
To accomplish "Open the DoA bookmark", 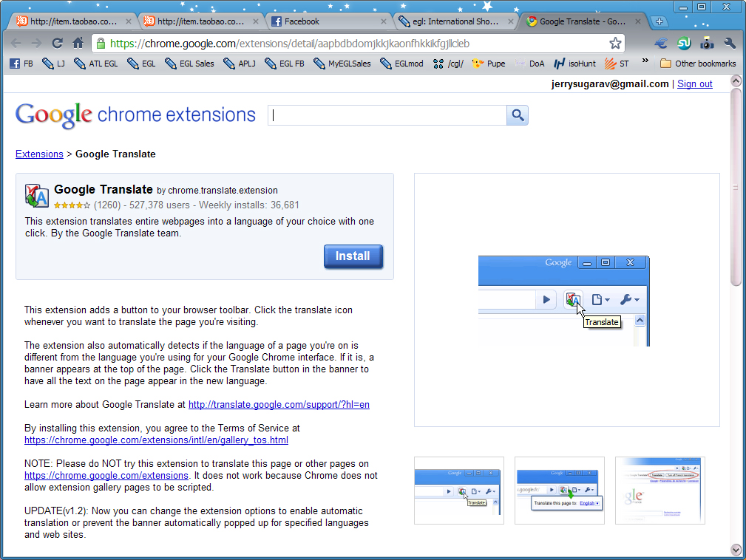I will (529, 64).
